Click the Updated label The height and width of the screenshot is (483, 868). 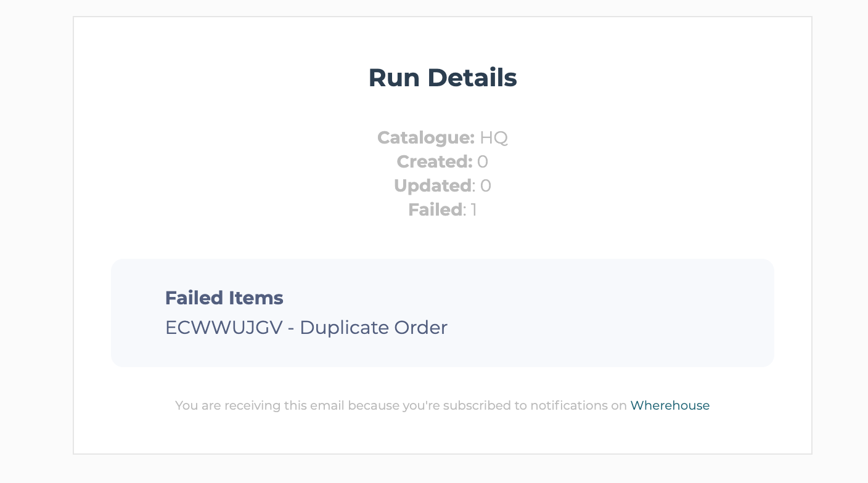pos(433,185)
